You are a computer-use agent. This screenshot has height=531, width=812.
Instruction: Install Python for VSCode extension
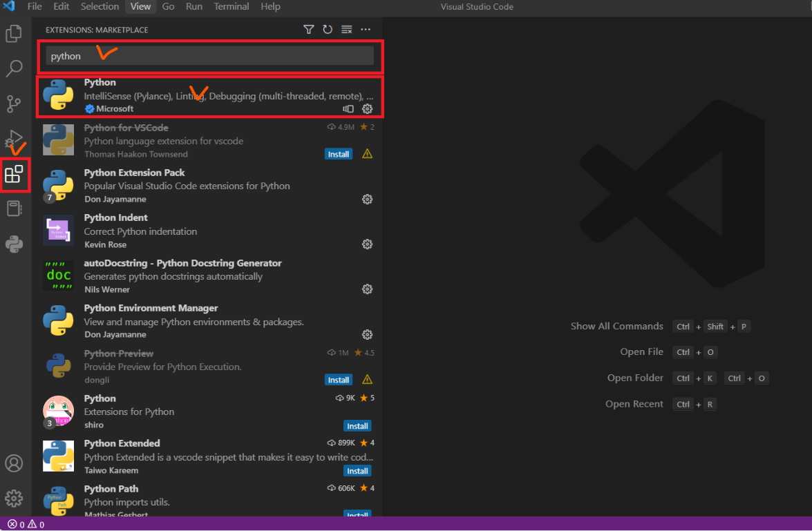coord(339,154)
